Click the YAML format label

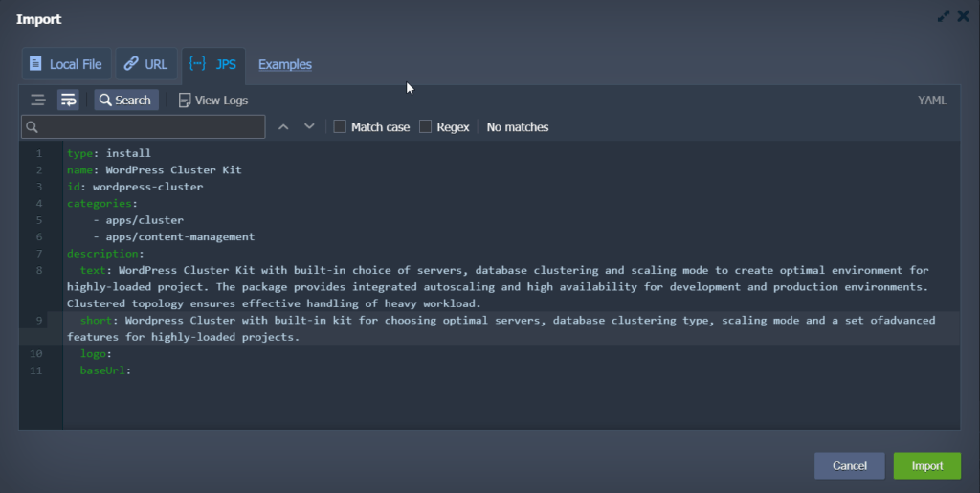[932, 100]
